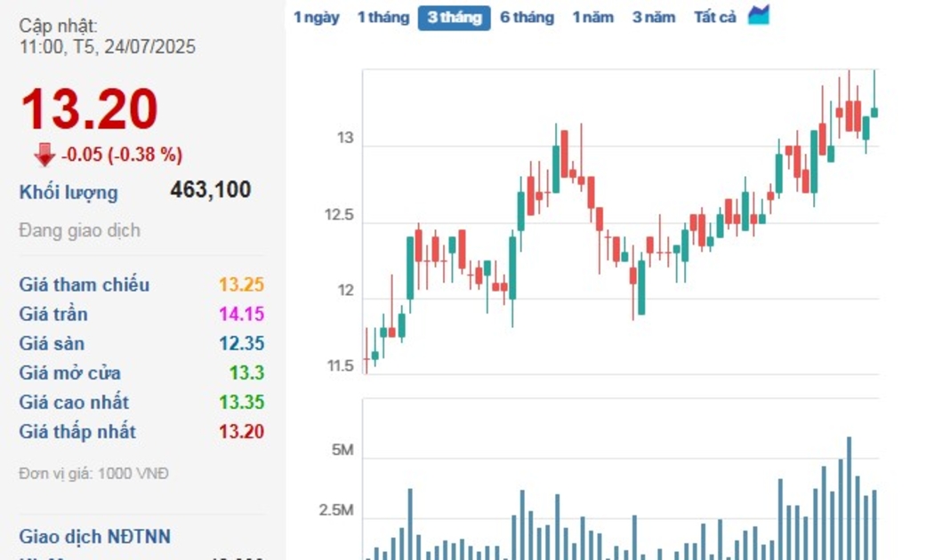Select the Giá cao nhất row label
Viewport: 934px width, 560px height.
[74, 402]
